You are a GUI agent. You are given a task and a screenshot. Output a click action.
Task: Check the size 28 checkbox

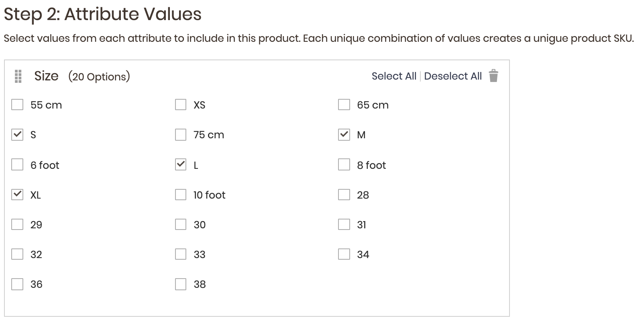(x=344, y=195)
